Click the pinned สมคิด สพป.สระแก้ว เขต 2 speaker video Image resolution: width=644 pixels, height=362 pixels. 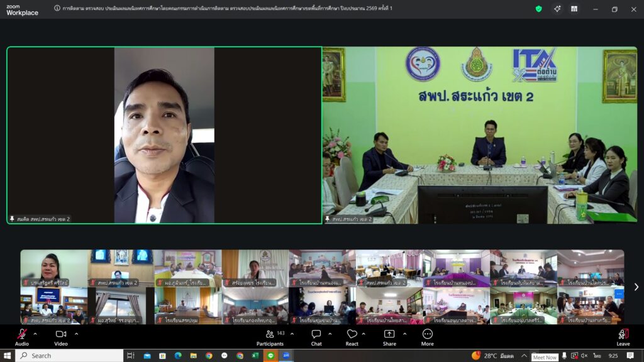click(164, 135)
